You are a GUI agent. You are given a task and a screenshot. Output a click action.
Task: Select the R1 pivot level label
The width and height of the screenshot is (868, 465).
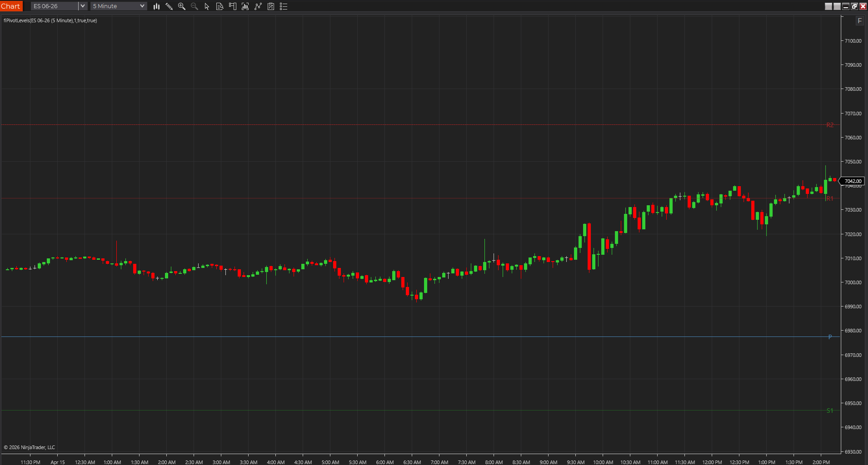[x=830, y=198]
